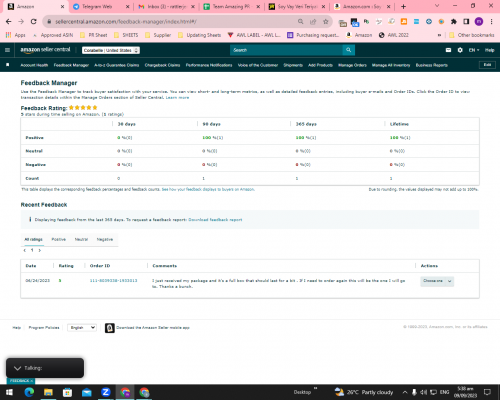The image size is (500, 400).
Task: Bookmark this page with the star icon
Action: tap(326, 22)
